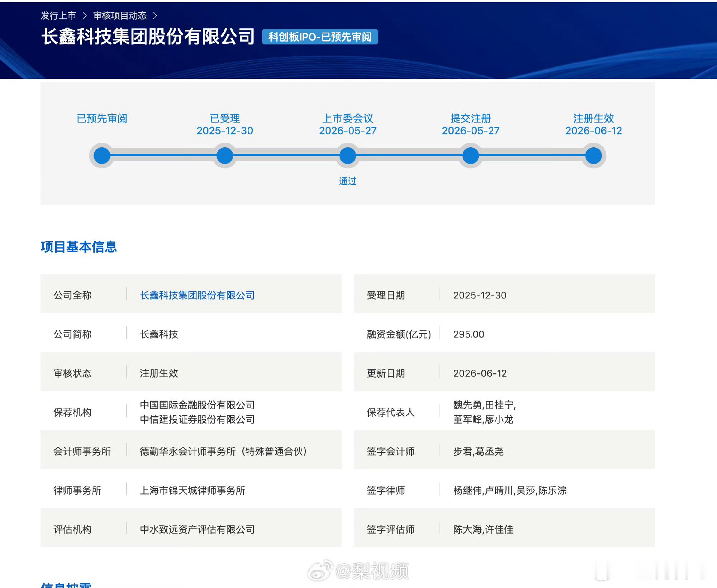Click the 评估机构 field label
The width and height of the screenshot is (717, 588).
coord(72,530)
